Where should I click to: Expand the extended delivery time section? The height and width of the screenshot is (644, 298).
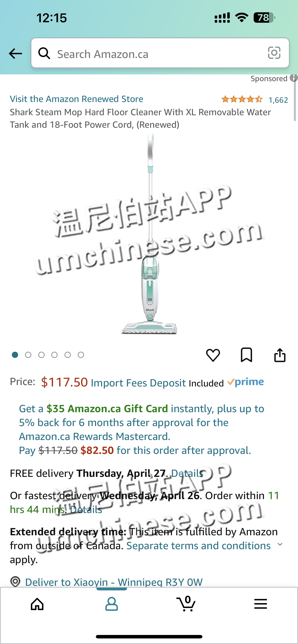pos(280,544)
